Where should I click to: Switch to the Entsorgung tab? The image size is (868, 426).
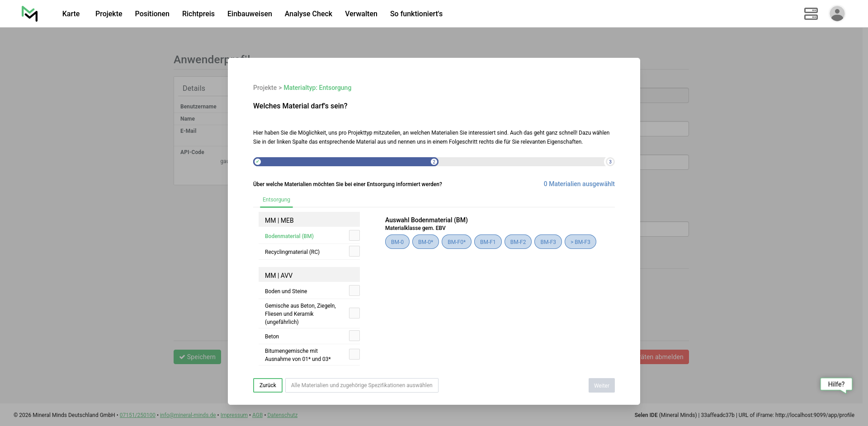click(x=276, y=200)
